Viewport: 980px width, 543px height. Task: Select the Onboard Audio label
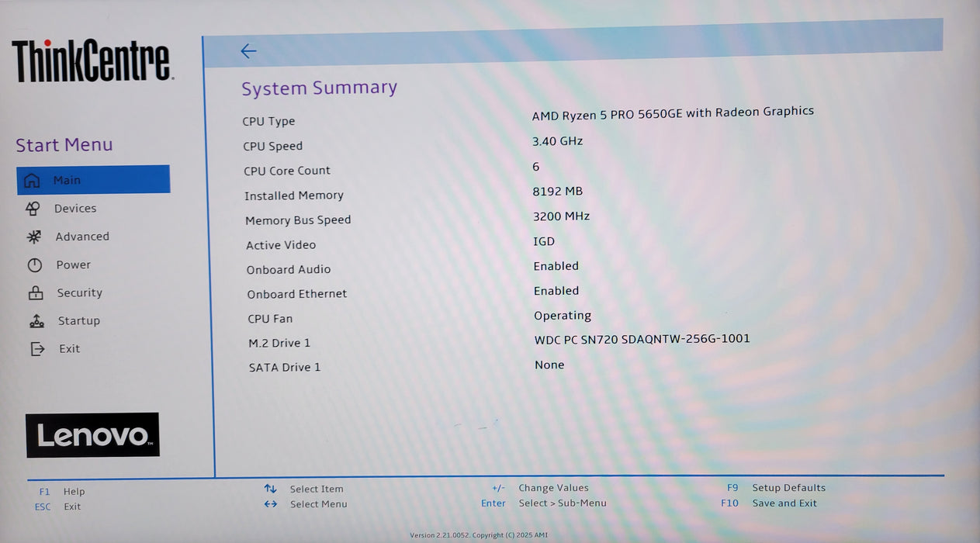pyautogui.click(x=289, y=269)
